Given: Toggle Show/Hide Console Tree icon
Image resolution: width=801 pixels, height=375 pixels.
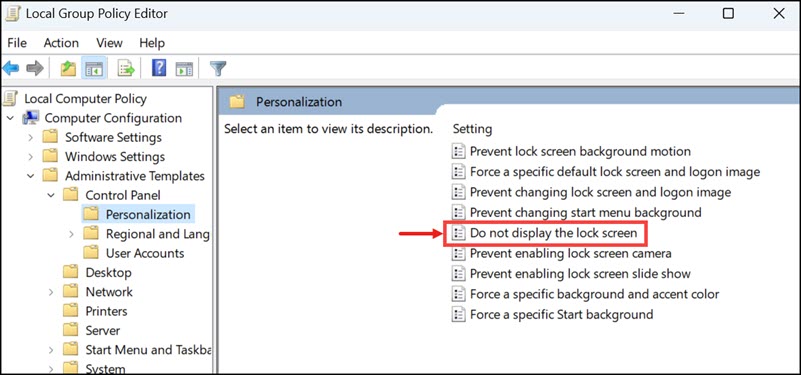Looking at the screenshot, I should 94,68.
